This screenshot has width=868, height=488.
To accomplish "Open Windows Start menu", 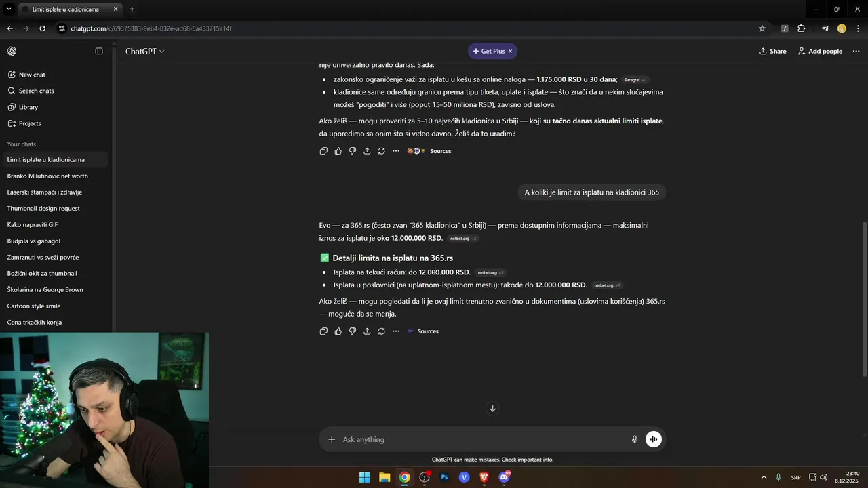I will [365, 477].
